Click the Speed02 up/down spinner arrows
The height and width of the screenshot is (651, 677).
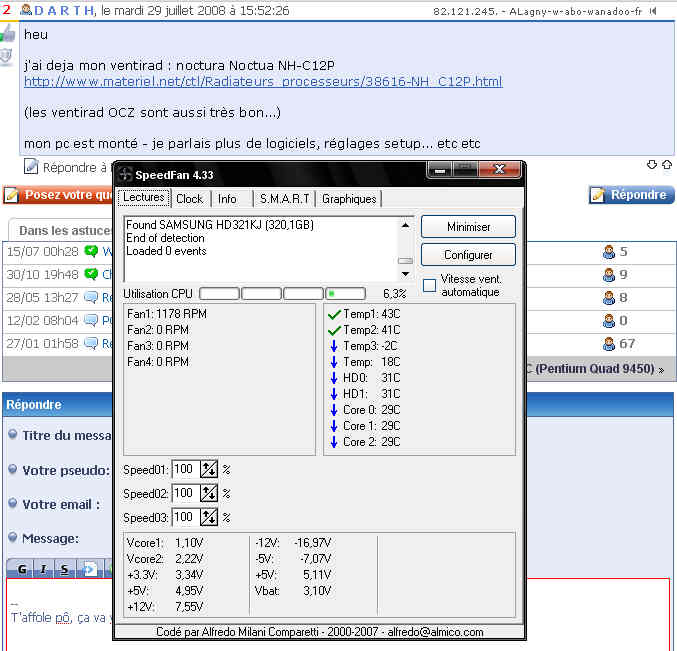(209, 493)
